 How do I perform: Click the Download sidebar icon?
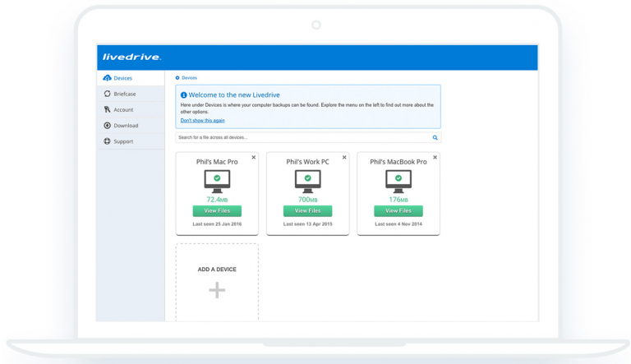107,125
